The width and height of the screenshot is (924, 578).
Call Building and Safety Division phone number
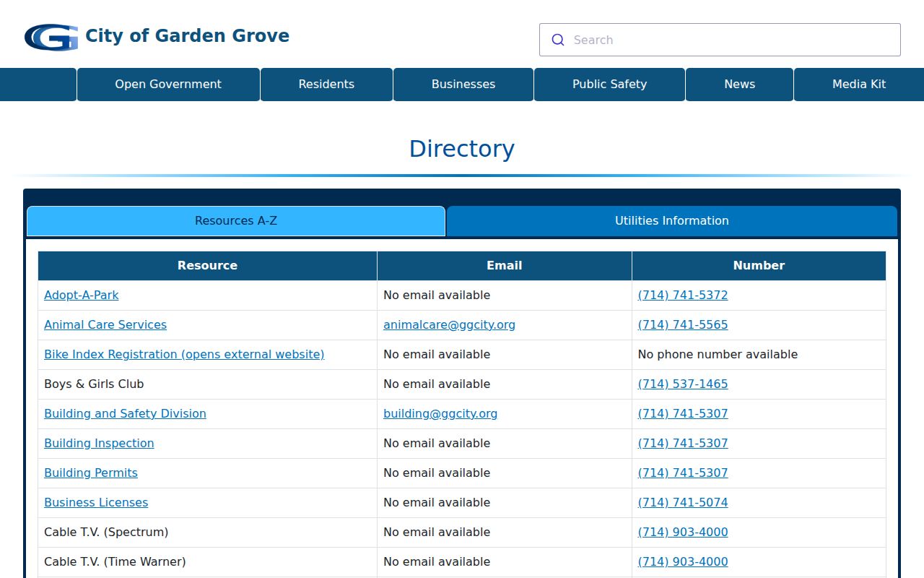click(x=683, y=413)
